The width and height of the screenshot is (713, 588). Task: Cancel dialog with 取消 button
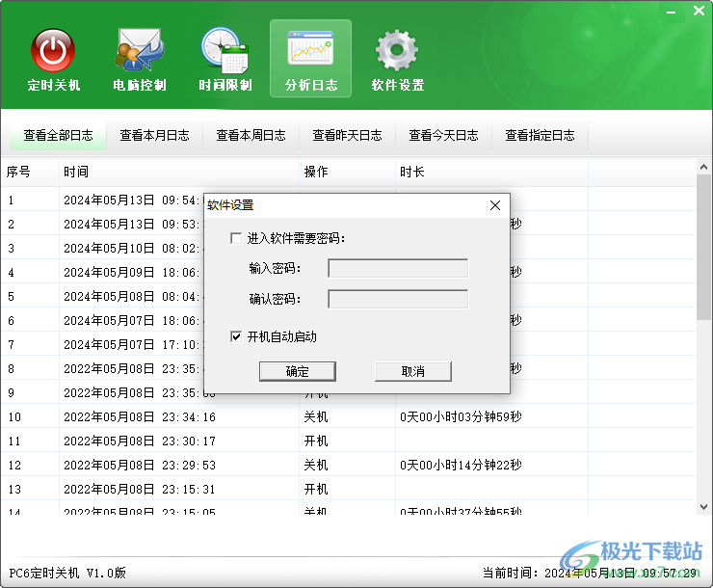[x=413, y=371]
